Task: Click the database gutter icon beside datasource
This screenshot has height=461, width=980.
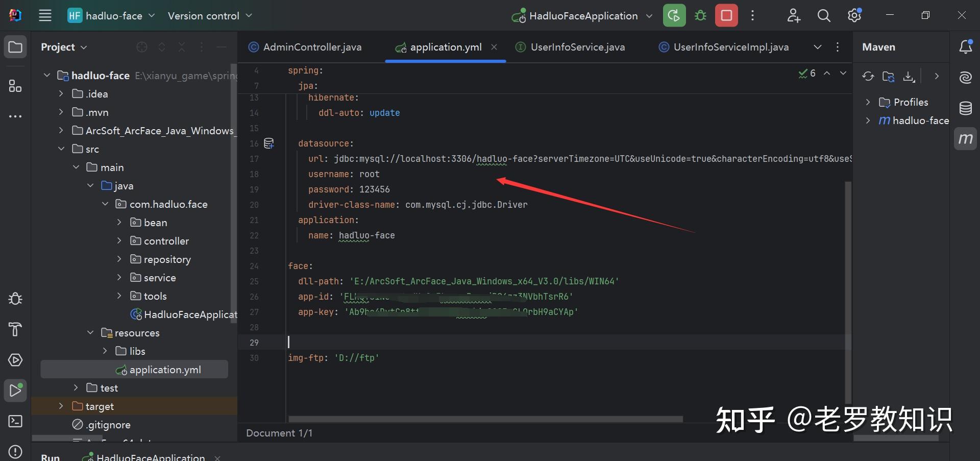Action: point(268,143)
